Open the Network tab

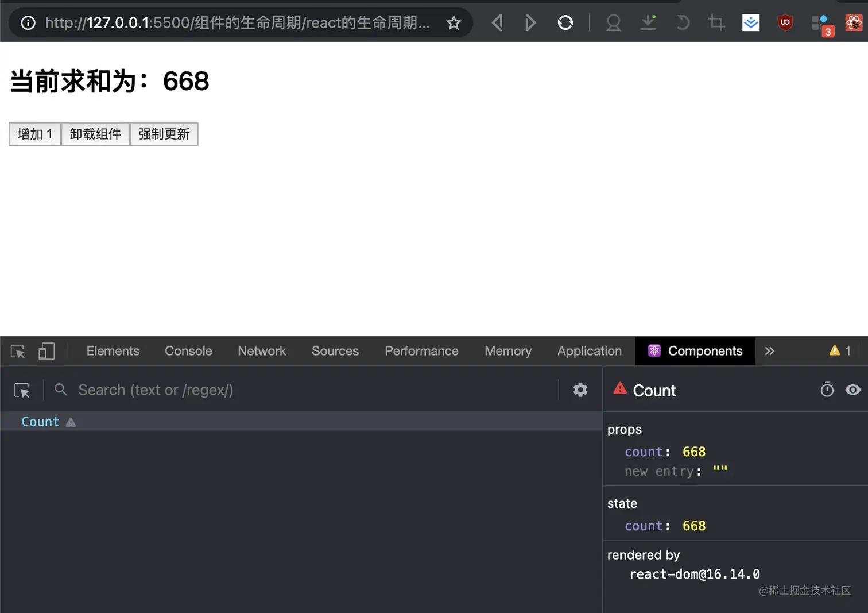(x=262, y=351)
